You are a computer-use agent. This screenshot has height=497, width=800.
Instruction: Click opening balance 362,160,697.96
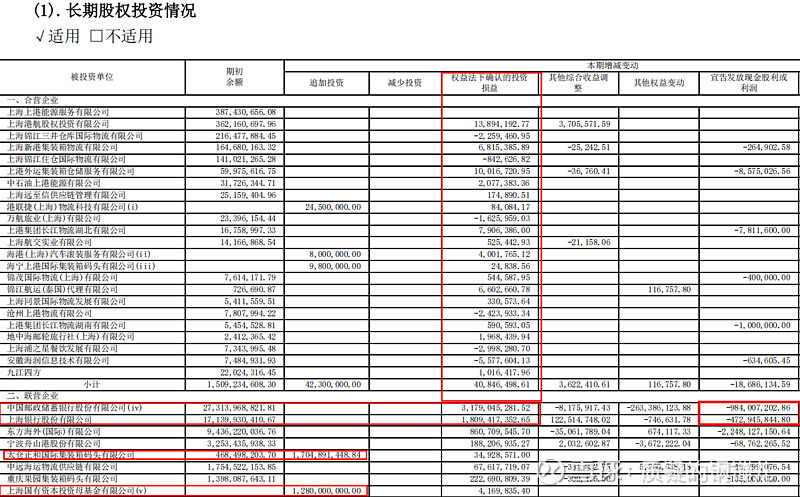245,124
